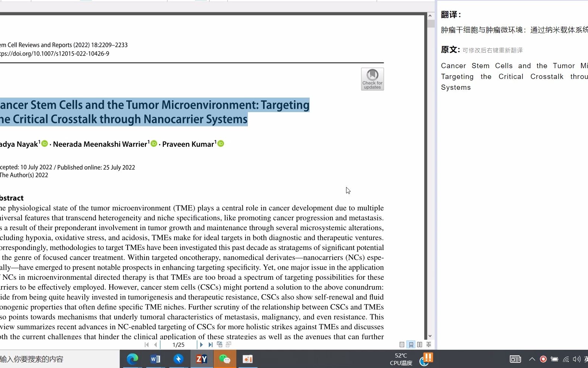Click the highlighted title line ending 'Targeting'
588x368 pixels.
154,105
